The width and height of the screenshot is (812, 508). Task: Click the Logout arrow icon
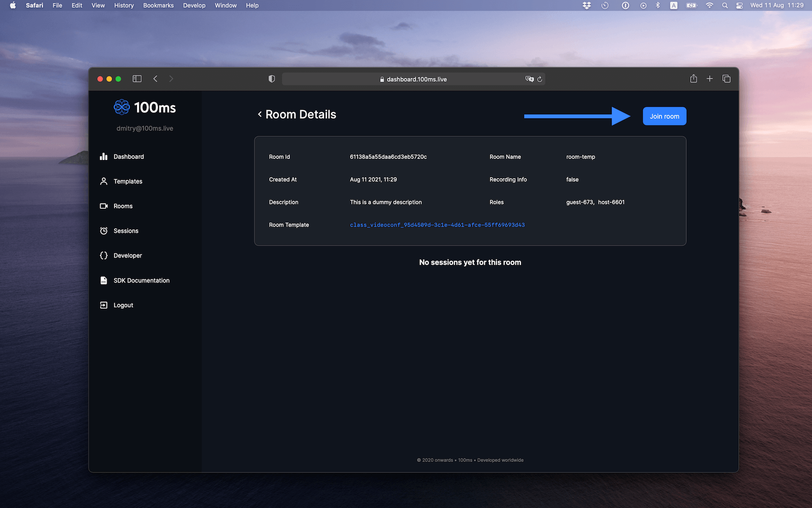[x=104, y=305]
